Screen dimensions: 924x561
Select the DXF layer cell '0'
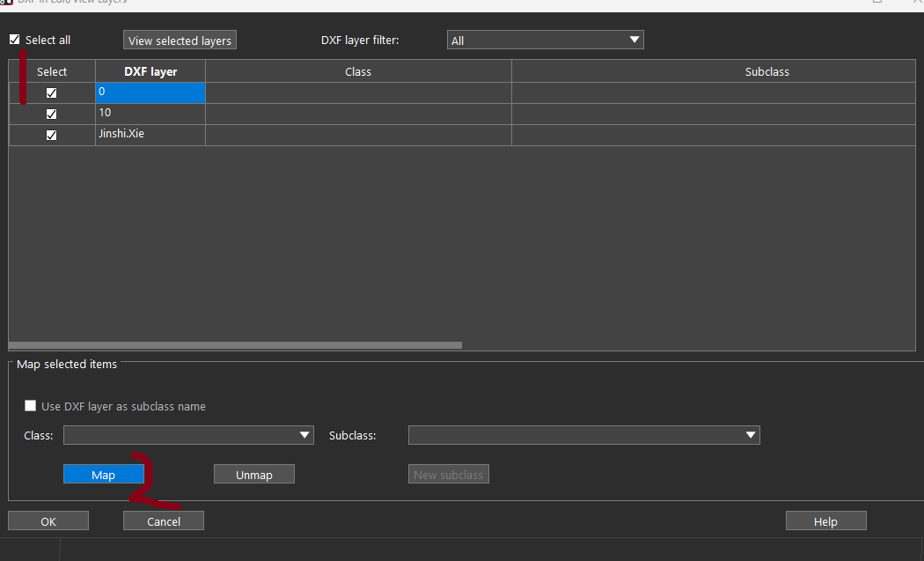click(x=150, y=92)
